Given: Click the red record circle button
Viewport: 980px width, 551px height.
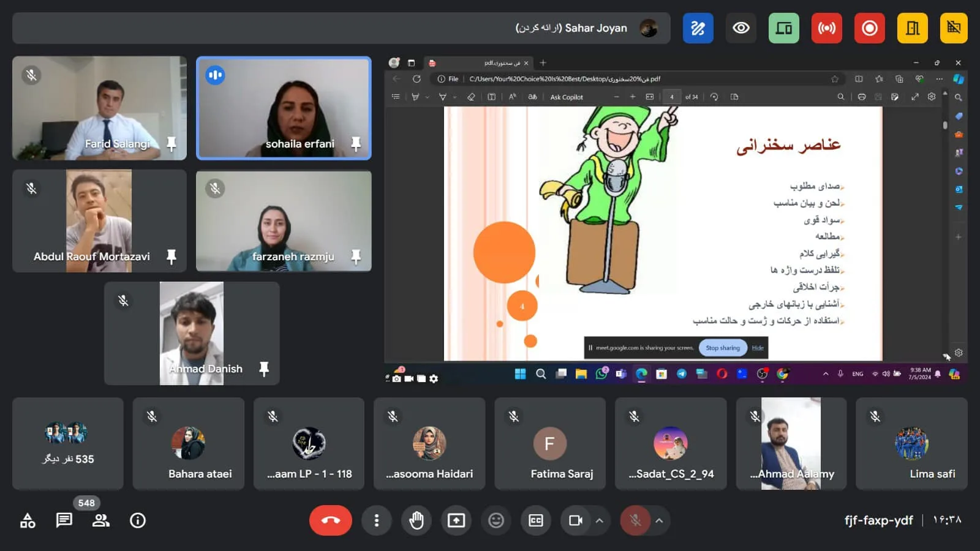Looking at the screenshot, I should (x=869, y=28).
